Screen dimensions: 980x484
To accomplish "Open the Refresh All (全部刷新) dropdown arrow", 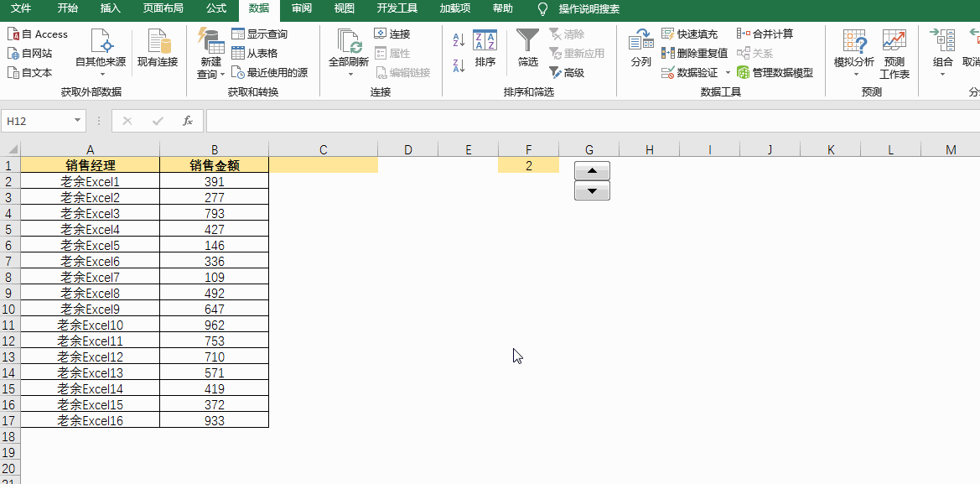I will click(x=349, y=74).
